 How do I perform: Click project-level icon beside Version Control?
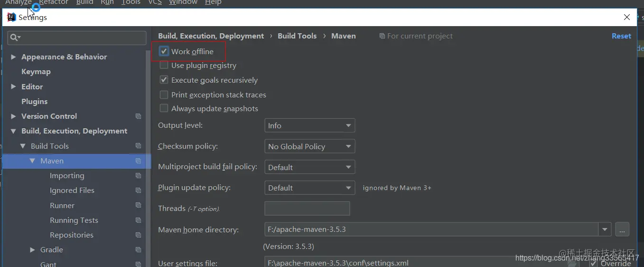click(x=138, y=116)
